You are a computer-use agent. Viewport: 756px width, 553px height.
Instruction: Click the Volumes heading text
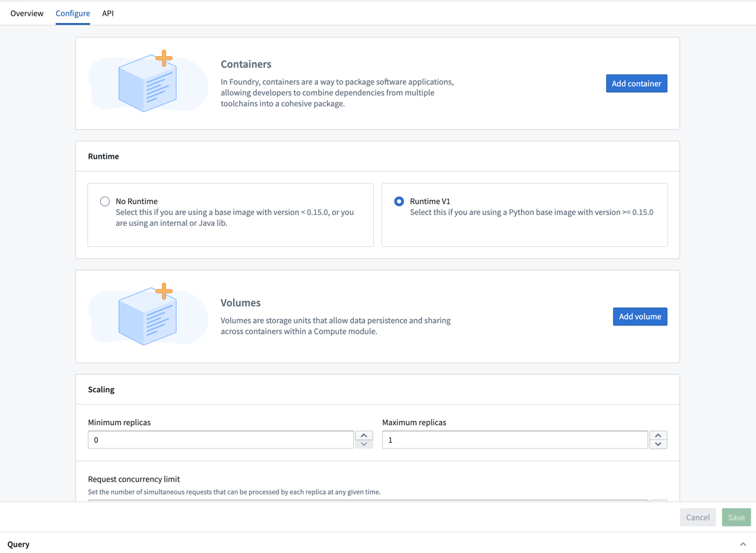click(240, 302)
